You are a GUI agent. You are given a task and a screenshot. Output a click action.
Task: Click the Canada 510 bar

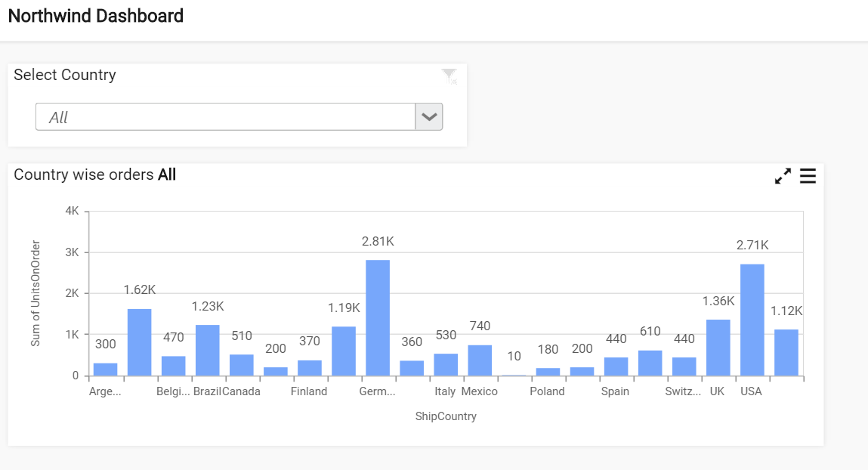tap(241, 366)
